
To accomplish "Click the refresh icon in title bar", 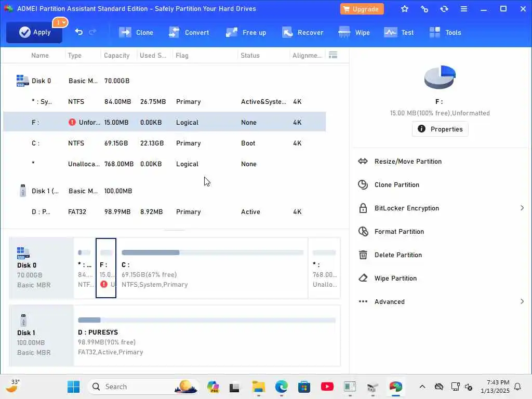I will pyautogui.click(x=444, y=9).
